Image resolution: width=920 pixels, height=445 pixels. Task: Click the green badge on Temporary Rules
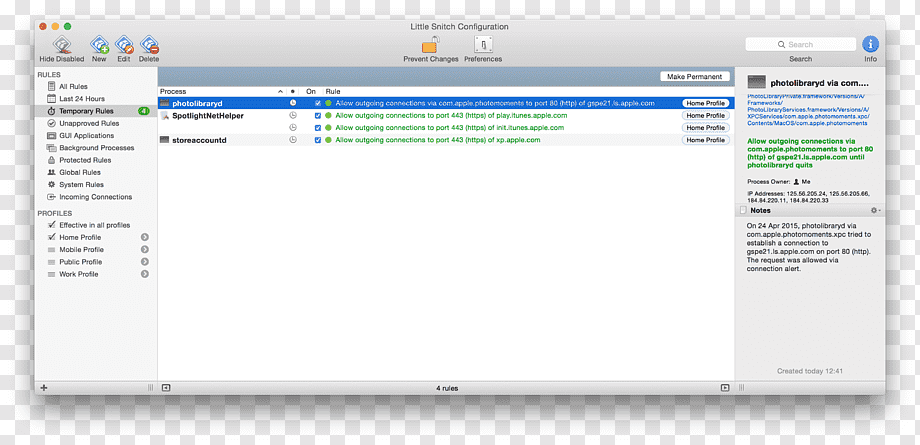144,111
